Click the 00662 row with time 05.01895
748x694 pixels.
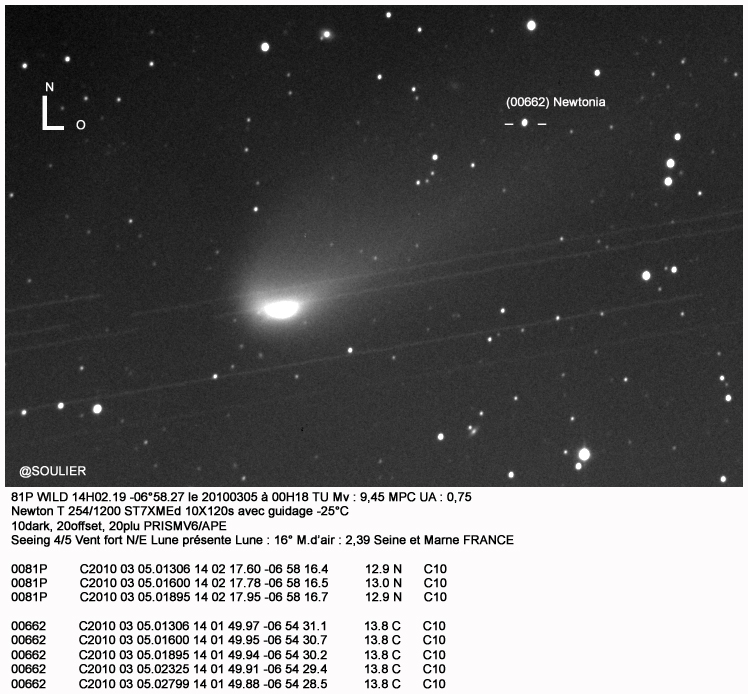pyautogui.click(x=229, y=655)
